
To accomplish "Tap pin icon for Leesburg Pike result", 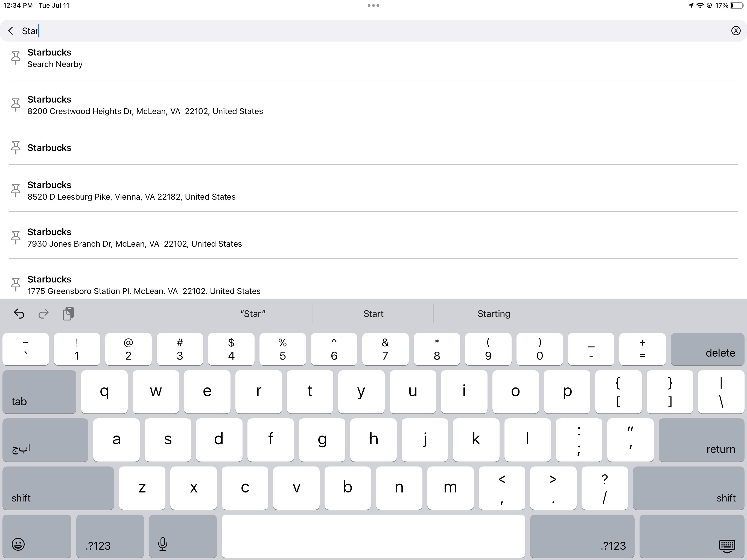I will click(16, 191).
